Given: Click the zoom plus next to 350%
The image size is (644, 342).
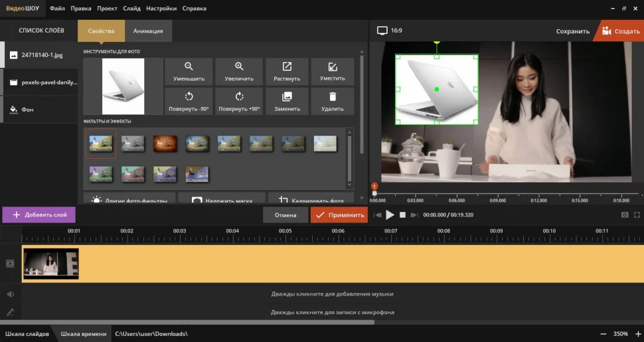Looking at the screenshot, I should coord(637,333).
